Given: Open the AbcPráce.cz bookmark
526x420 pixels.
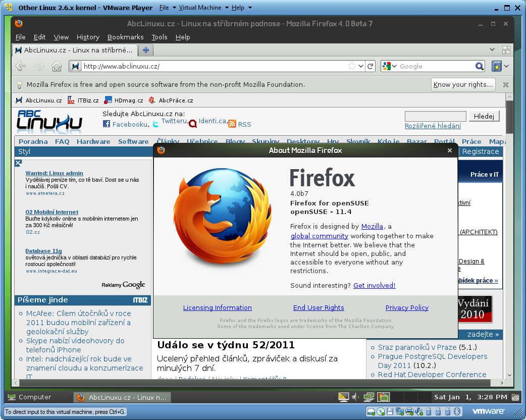Looking at the screenshot, I should click(x=171, y=100).
